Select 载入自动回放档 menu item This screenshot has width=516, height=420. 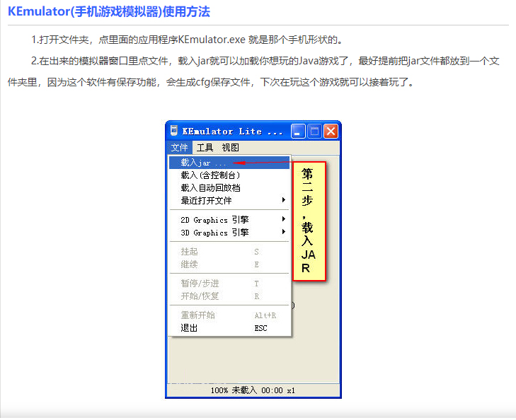[229, 188]
